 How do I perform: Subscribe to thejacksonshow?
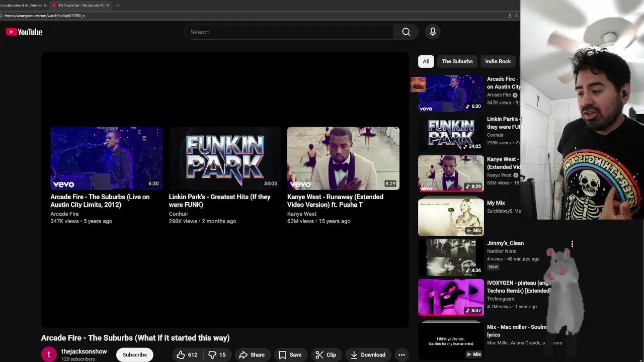pos(135,355)
